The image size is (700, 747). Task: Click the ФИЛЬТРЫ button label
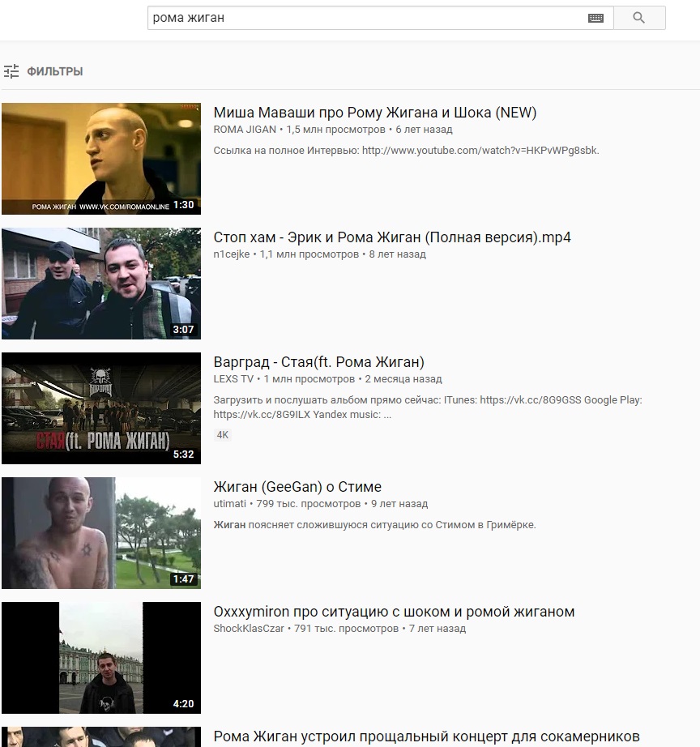point(55,71)
